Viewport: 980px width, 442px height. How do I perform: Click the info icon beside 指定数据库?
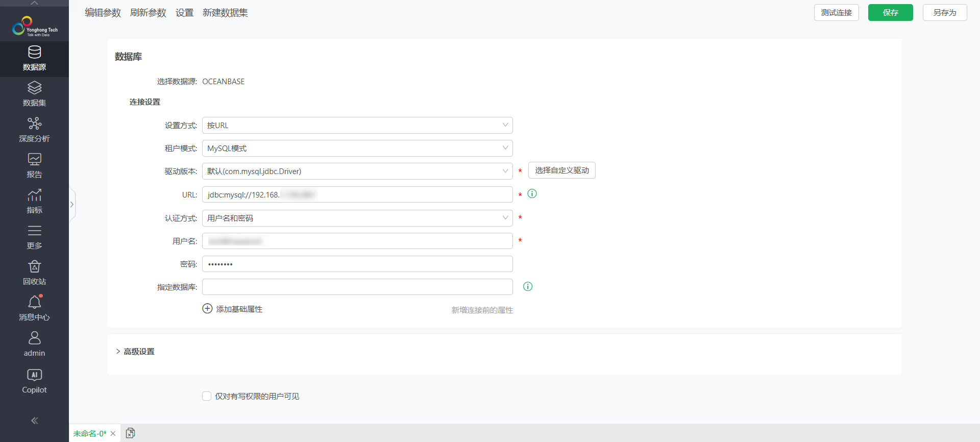pyautogui.click(x=528, y=286)
